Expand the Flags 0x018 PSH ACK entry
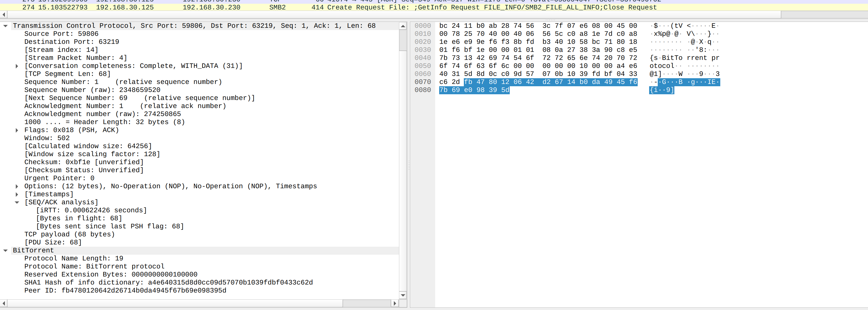 [x=17, y=130]
